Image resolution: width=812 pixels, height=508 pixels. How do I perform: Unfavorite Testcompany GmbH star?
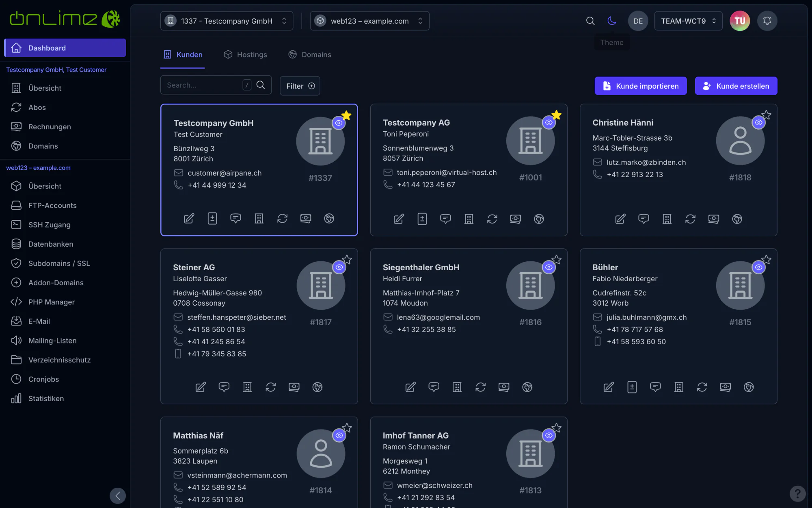(x=346, y=115)
